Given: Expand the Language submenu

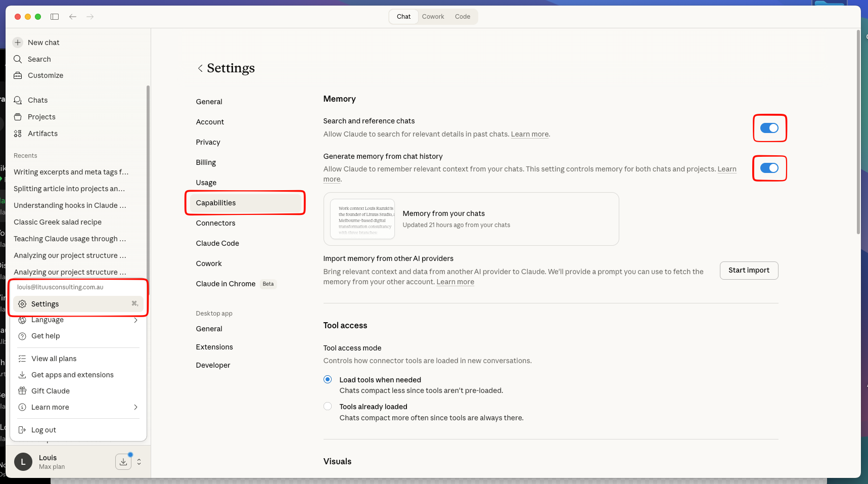Looking at the screenshot, I should (x=135, y=320).
